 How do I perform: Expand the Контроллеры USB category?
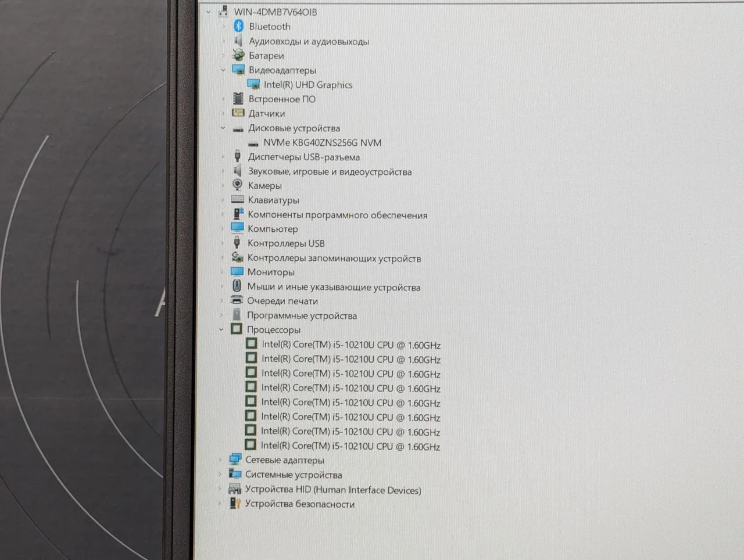pos(222,243)
